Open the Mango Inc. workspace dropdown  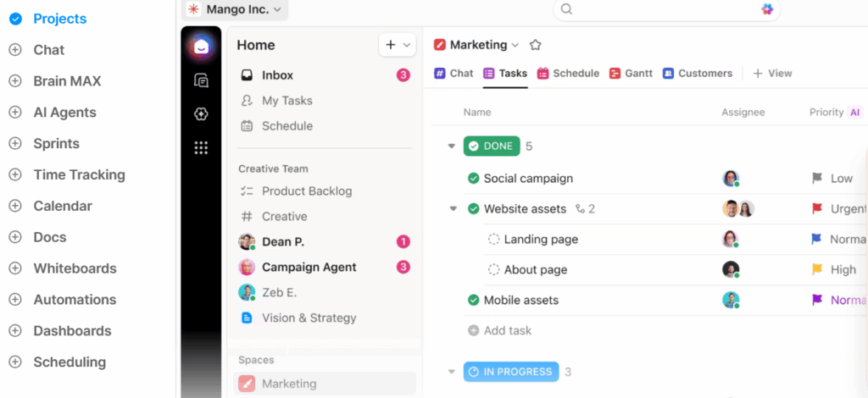pos(236,9)
